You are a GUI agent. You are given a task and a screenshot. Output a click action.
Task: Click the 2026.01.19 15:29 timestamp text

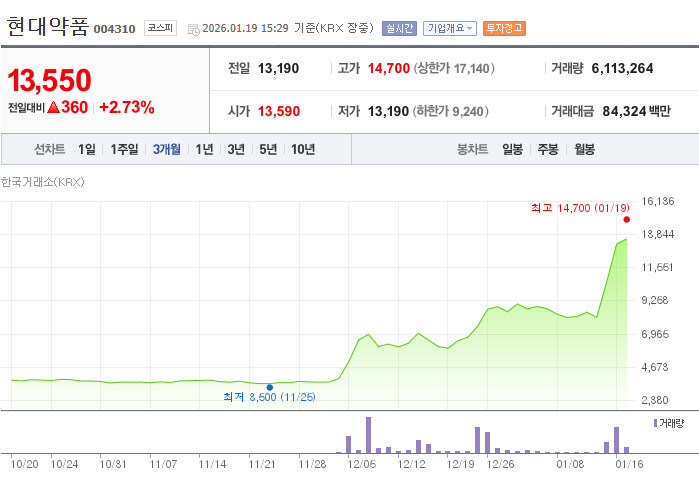[x=245, y=28]
